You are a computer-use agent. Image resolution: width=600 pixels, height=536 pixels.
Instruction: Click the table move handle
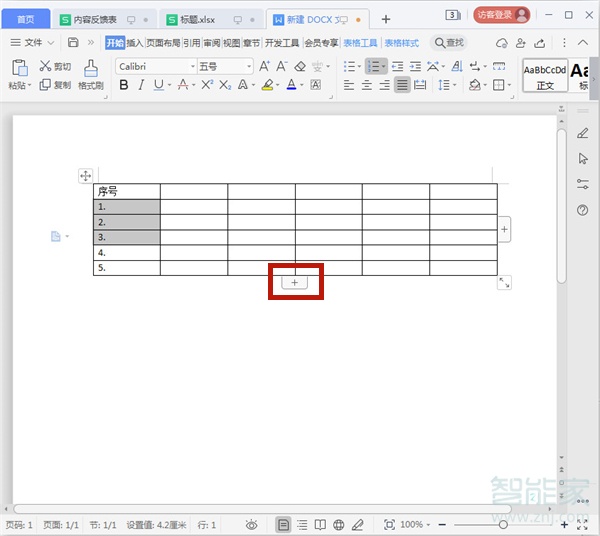(x=85, y=176)
